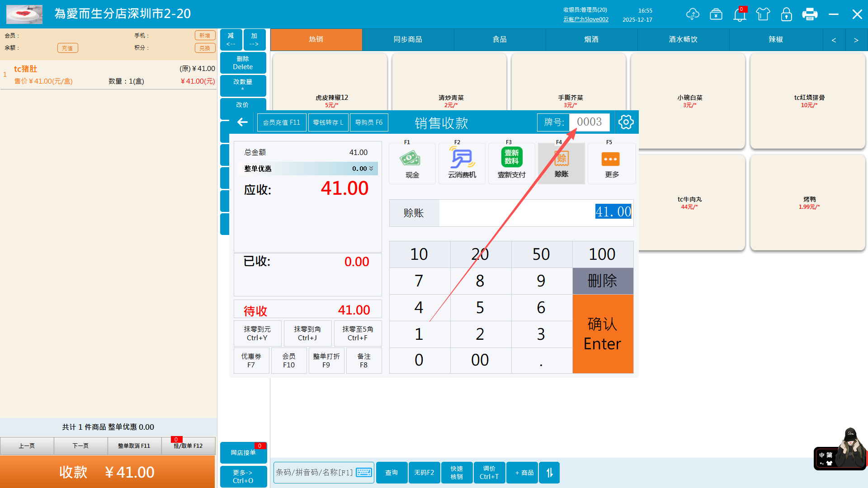Image resolution: width=868 pixels, height=488 pixels.
Task: Switch to the 烟酒 category tab
Action: click(591, 40)
